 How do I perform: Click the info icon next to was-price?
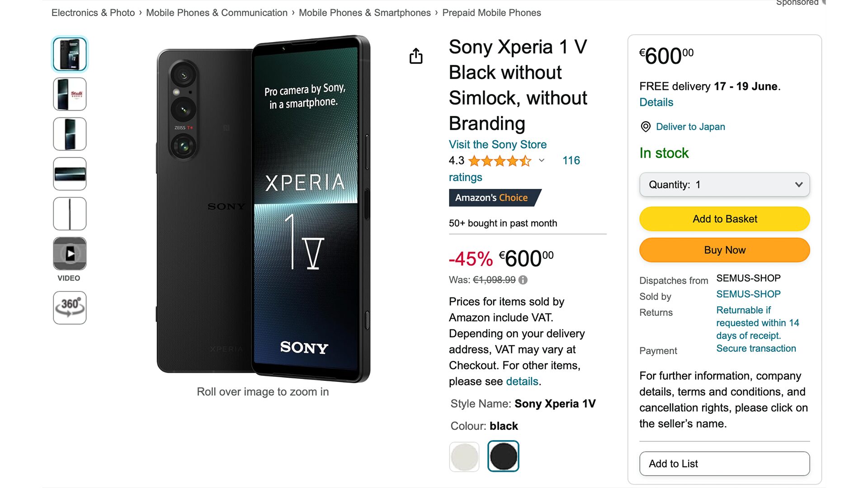point(523,280)
